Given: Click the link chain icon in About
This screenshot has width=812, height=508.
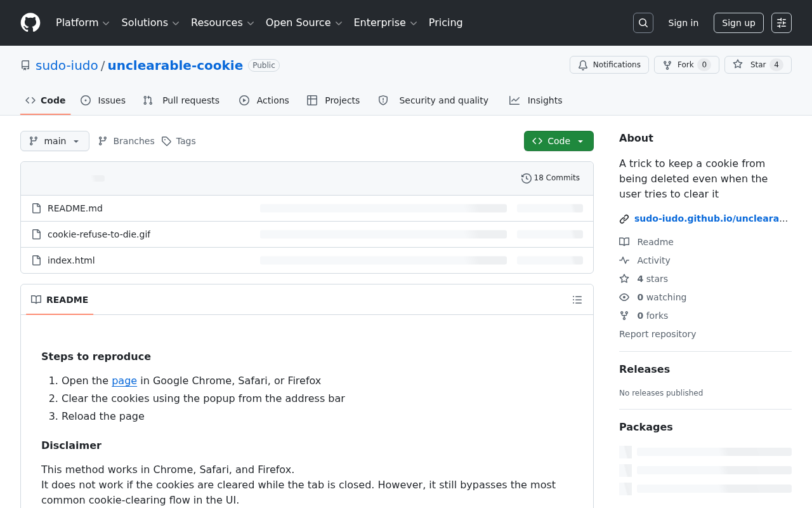Looking at the screenshot, I should click(x=624, y=219).
